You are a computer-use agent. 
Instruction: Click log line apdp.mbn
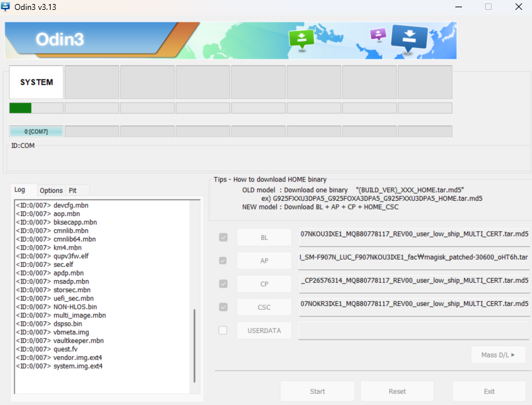click(x=50, y=273)
